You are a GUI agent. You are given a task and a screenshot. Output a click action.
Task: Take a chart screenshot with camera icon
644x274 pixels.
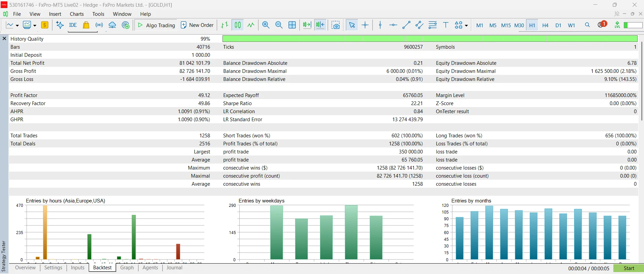(x=335, y=25)
